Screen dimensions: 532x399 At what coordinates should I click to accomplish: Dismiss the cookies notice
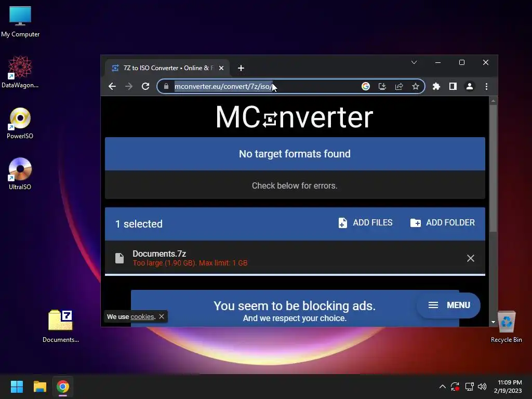(162, 316)
